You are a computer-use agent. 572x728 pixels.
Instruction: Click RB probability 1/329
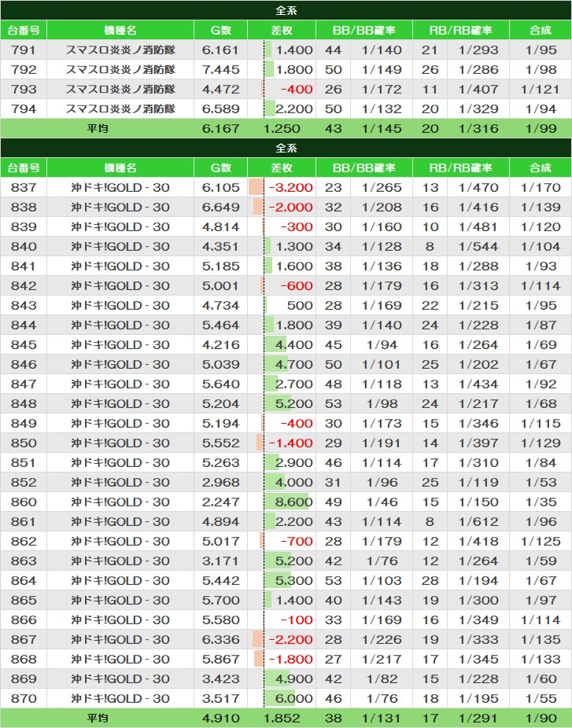478,109
